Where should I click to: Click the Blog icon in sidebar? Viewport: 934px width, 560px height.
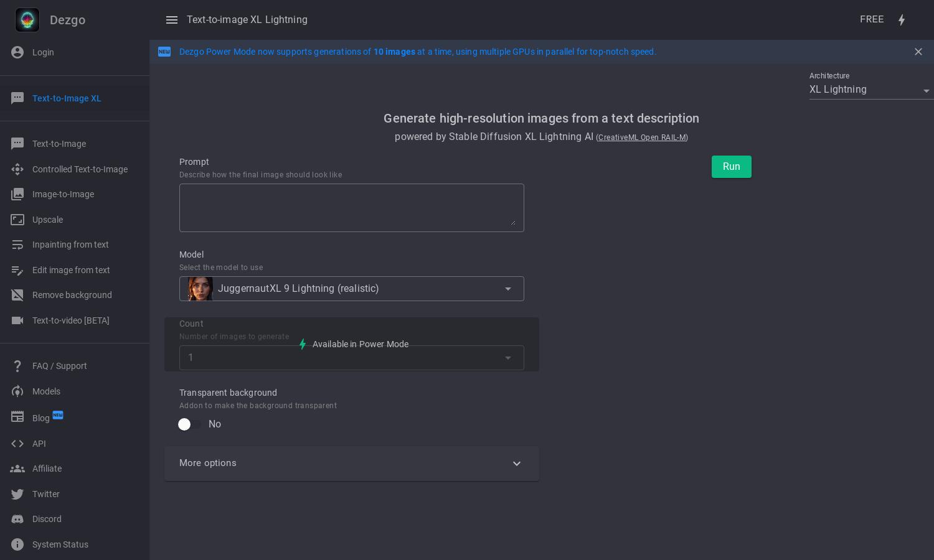tap(17, 418)
